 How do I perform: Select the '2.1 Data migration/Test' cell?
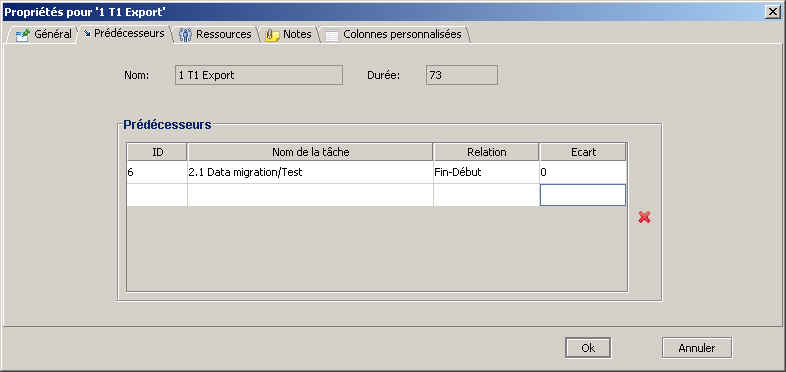coord(310,172)
